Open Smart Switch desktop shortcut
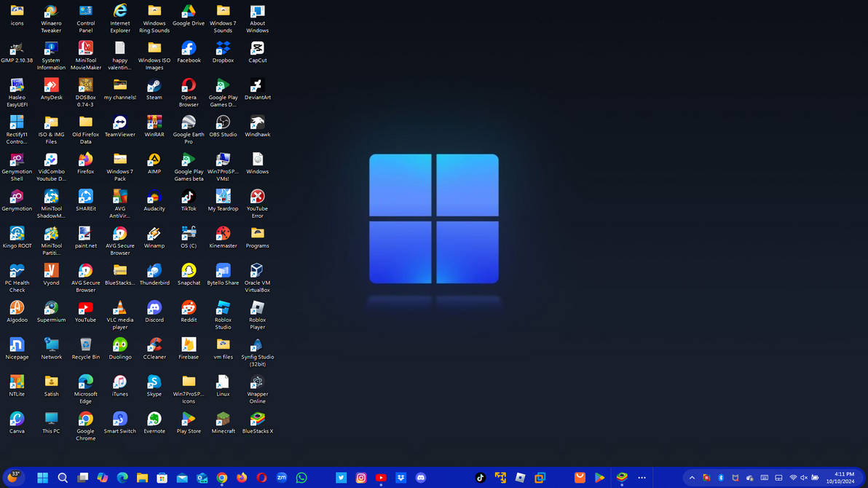This screenshot has height=488, width=868. (120, 423)
